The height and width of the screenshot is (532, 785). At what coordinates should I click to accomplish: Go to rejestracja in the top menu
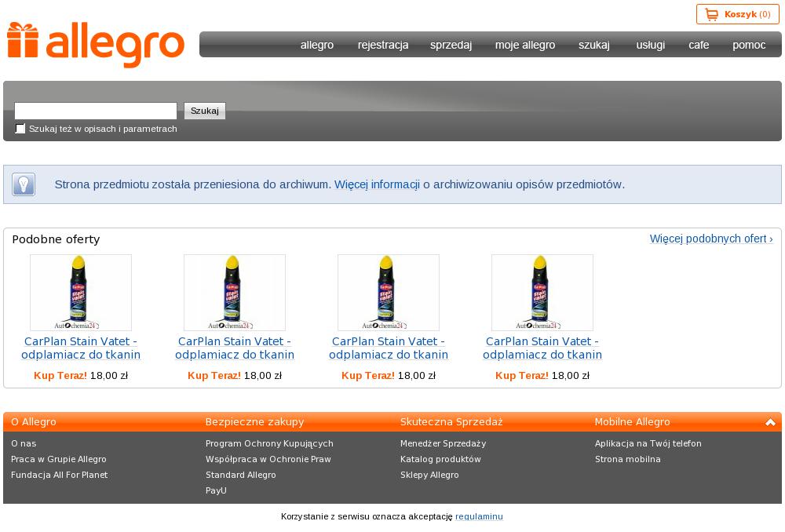(383, 45)
